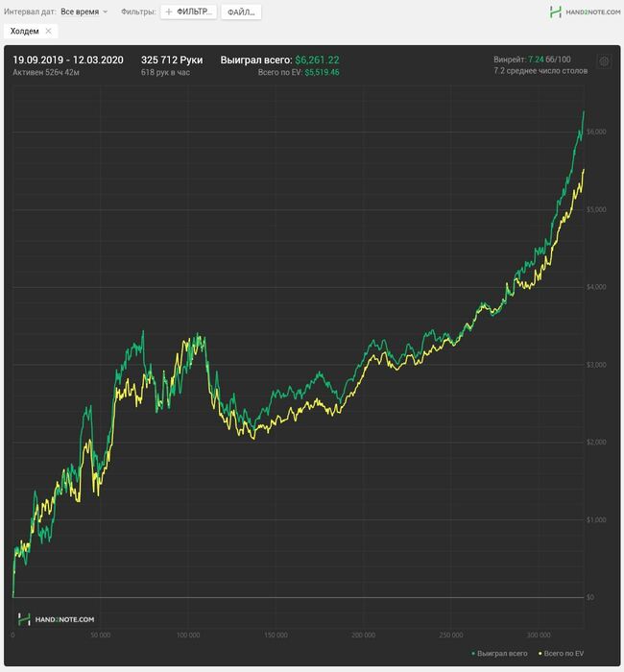Image resolution: width=624 pixels, height=672 pixels.
Task: Select the Холдем game tab
Action: pos(24,31)
